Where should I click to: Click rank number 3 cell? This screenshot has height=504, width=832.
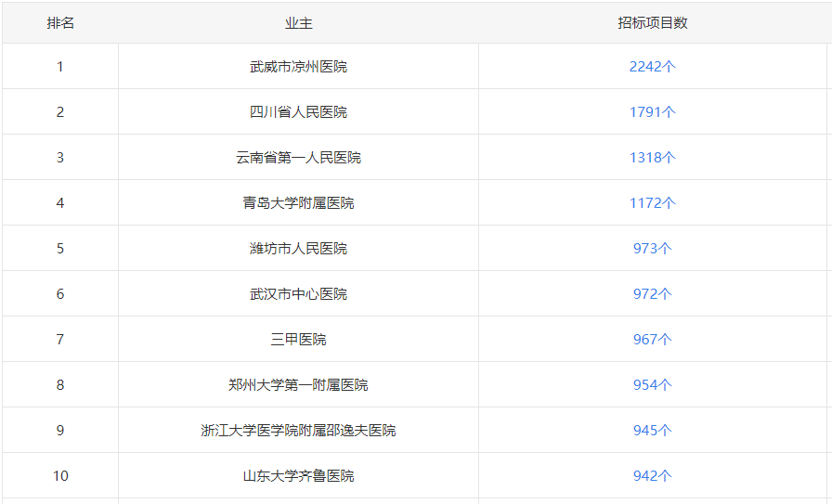coord(60,158)
